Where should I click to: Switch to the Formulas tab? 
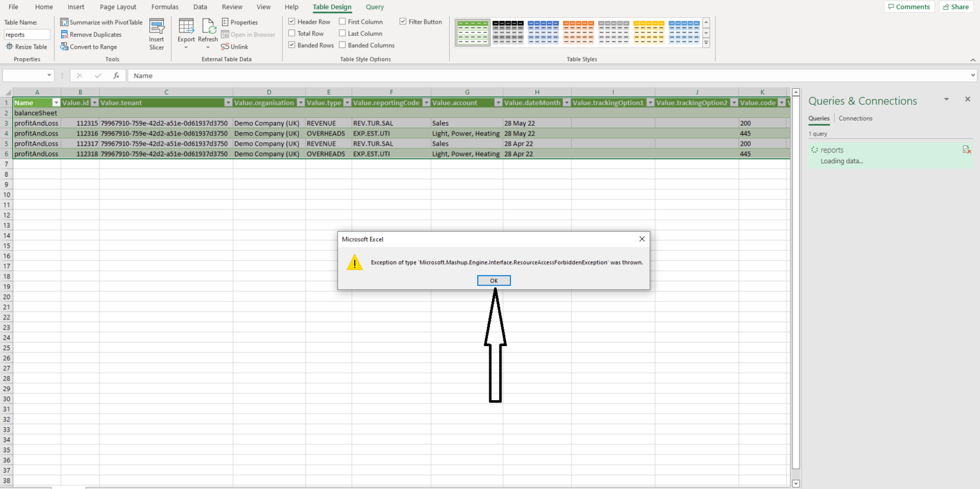coord(165,7)
